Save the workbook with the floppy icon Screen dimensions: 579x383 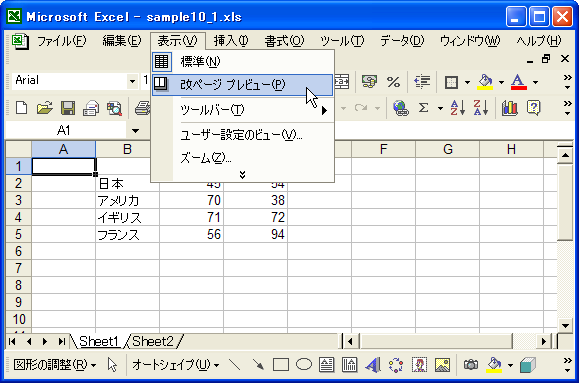click(68, 109)
